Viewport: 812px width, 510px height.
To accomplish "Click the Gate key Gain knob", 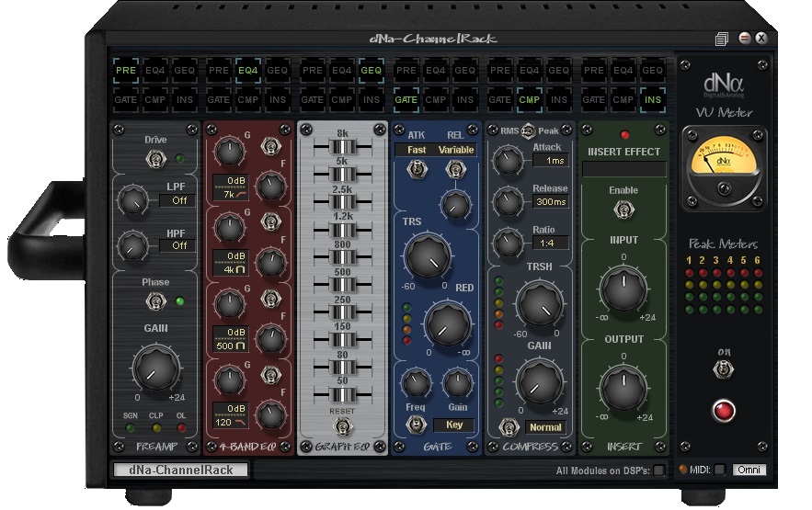I will tap(457, 384).
